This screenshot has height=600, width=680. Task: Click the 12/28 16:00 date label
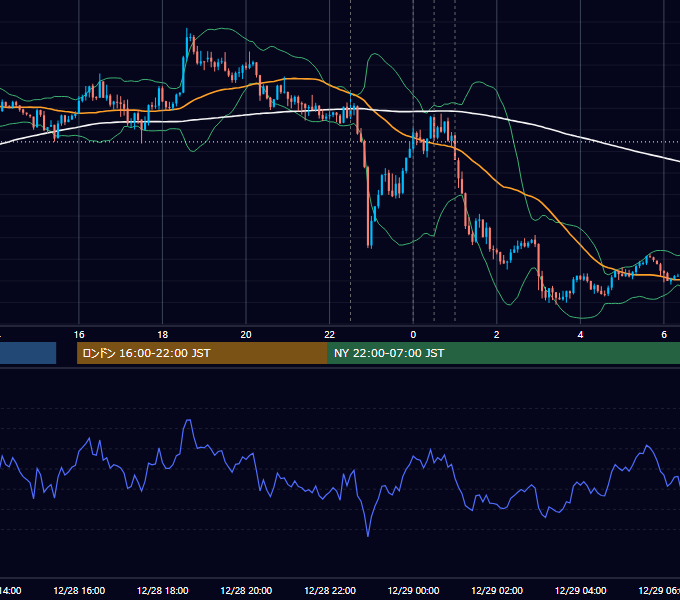click(x=79, y=590)
